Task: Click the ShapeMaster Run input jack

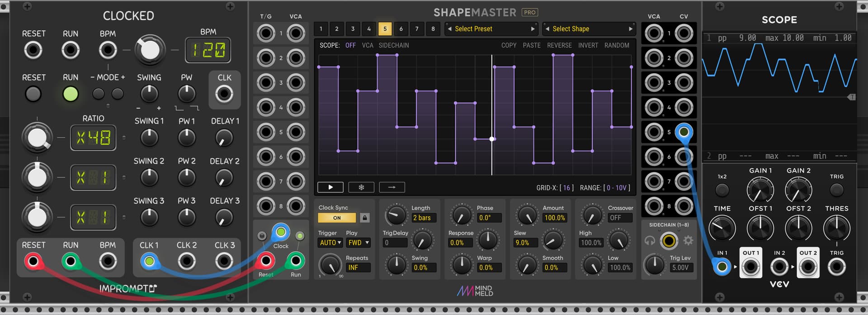Action: point(296,261)
